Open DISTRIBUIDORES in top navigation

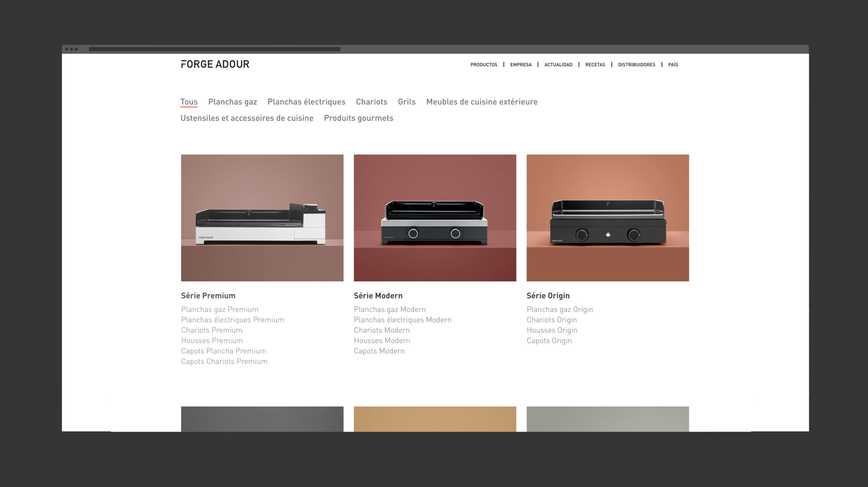[636, 64]
